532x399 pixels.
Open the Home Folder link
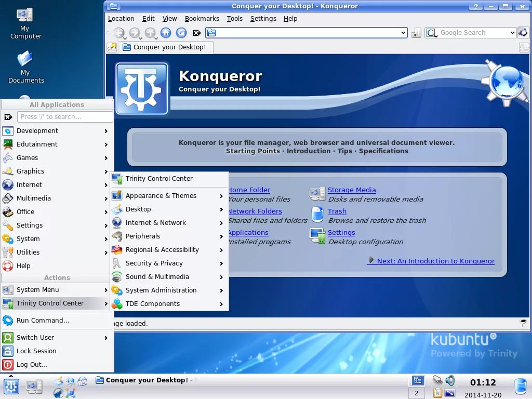[x=249, y=190]
